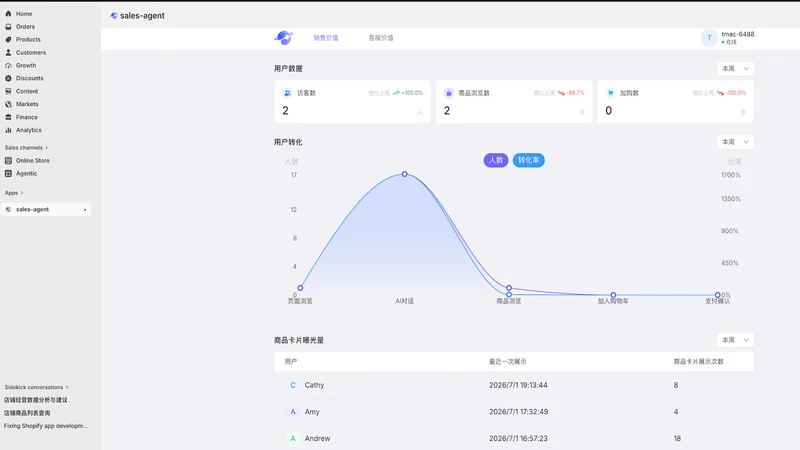
Task: Click the Products tag icon
Action: point(8,39)
